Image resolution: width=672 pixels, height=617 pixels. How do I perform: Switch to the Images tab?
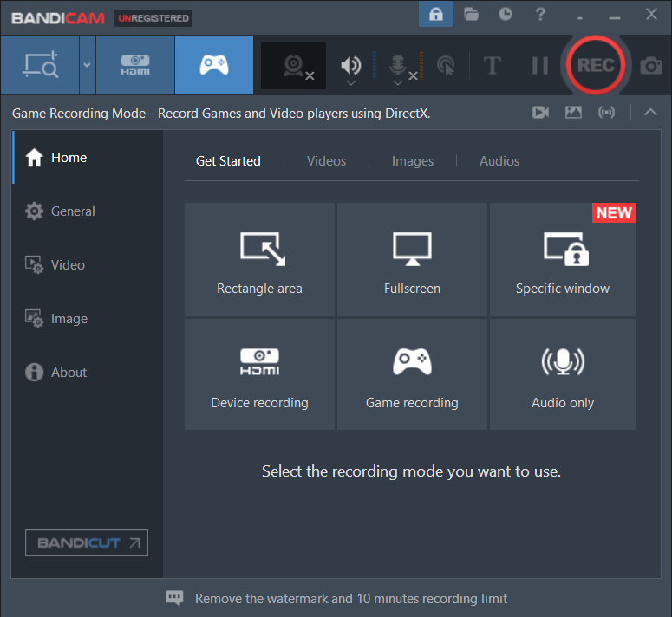412,161
